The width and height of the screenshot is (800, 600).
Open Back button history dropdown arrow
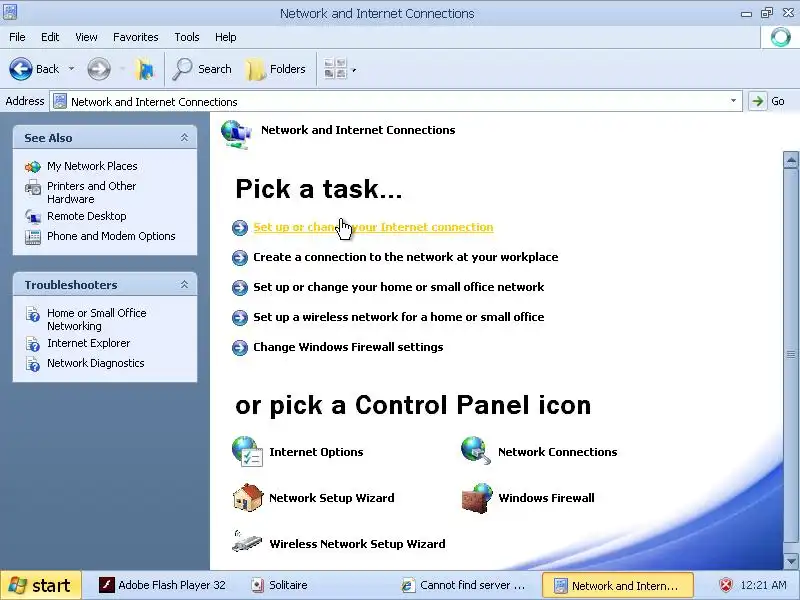[x=71, y=69]
